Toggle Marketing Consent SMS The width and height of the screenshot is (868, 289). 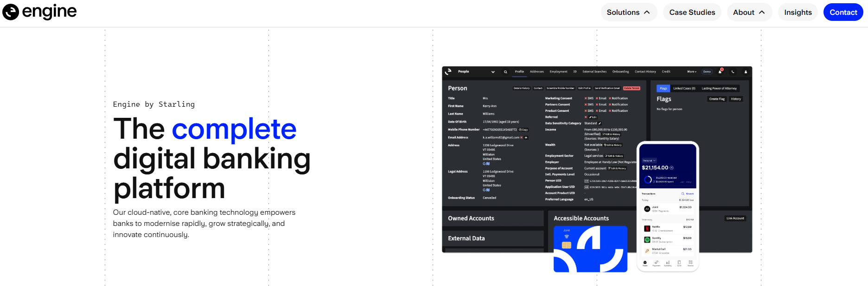[589, 98]
